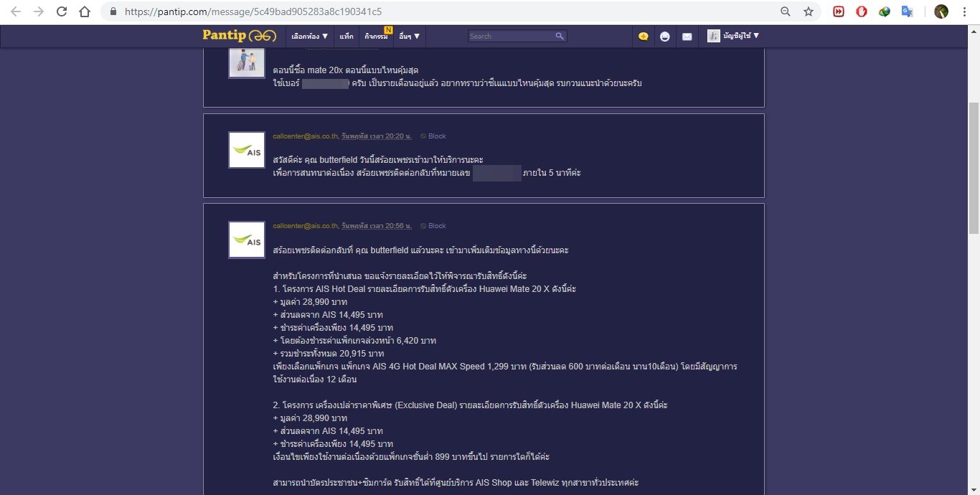The width and height of the screenshot is (980, 495).
Task: Click the line starting '1. โครงการ AIS Hot Deal'
Action: click(x=425, y=289)
